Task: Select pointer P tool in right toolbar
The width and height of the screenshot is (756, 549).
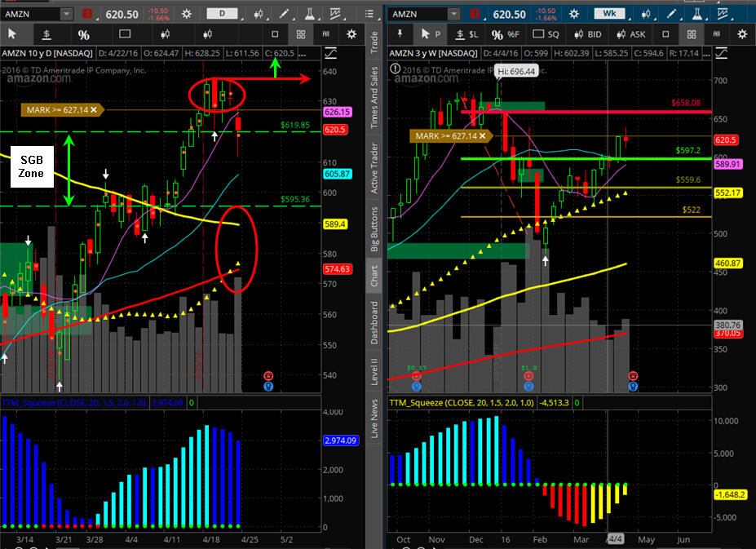Action: point(431,34)
